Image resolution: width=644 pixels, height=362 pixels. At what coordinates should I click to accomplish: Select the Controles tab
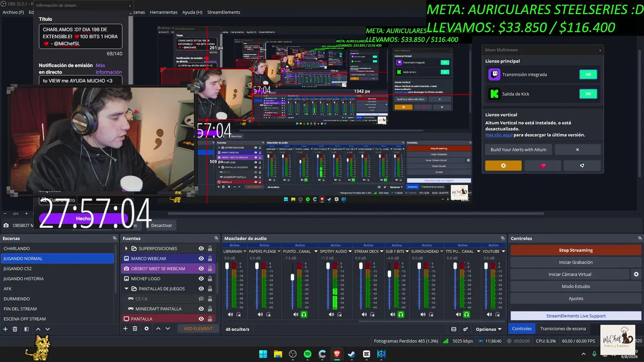coord(522,329)
